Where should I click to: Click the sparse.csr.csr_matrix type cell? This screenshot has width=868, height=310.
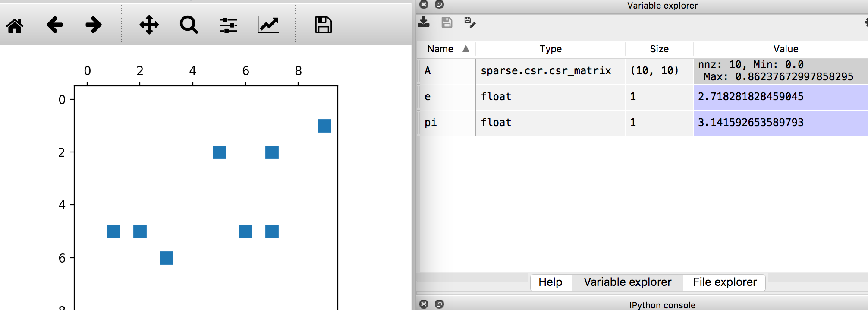point(550,71)
